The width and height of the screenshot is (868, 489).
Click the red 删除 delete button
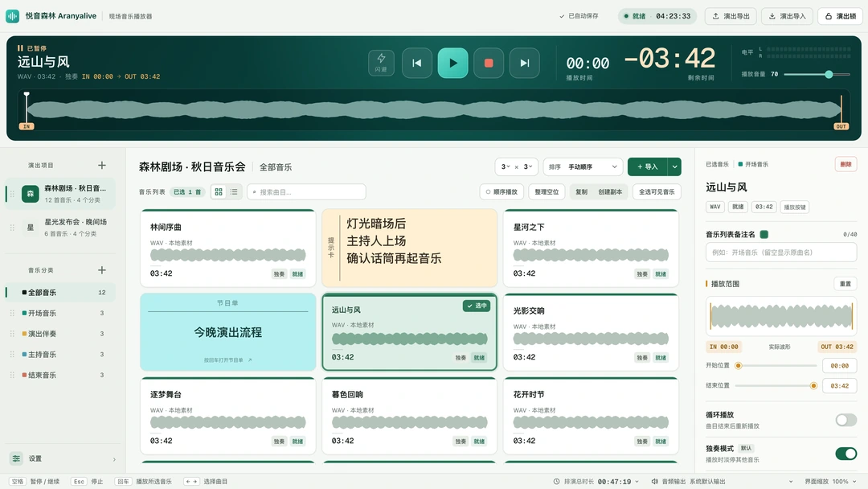click(845, 164)
